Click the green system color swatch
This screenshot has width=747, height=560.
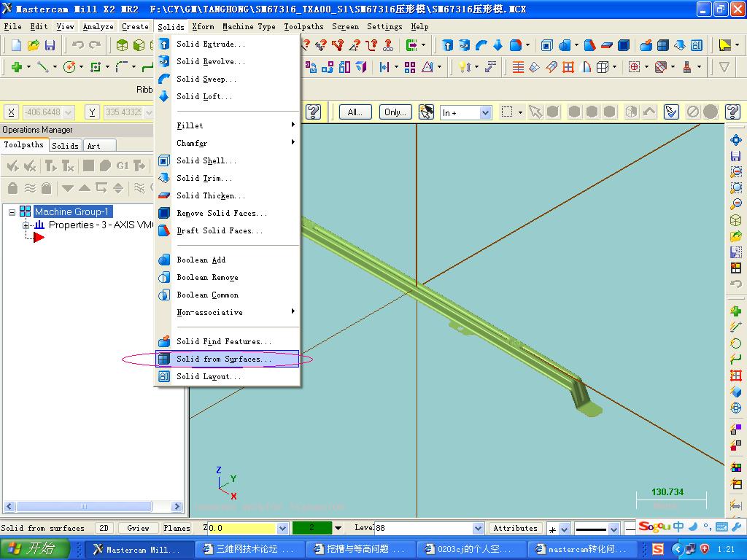tap(312, 528)
